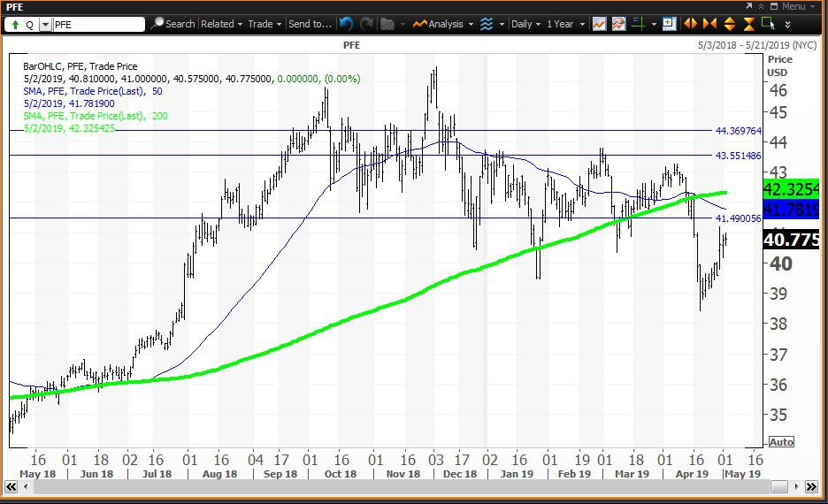828x504 pixels.
Task: Click the date range 5/3/2018 - 5/21/2019 label
Action: pyautogui.click(x=756, y=45)
